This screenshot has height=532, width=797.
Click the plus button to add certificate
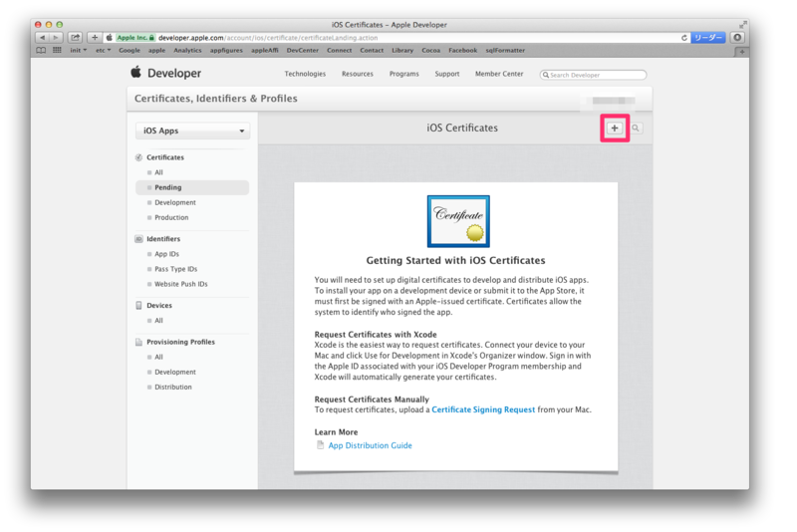615,129
